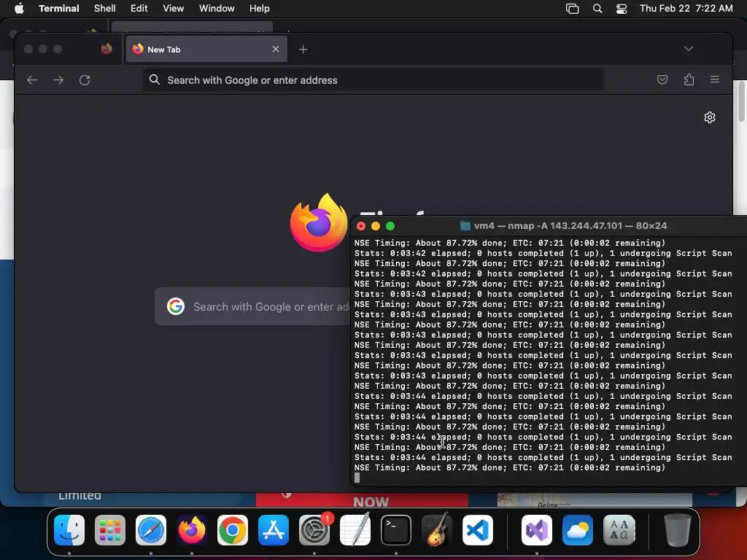Open Visual Studio from the Dock
Viewport: 747px width, 560px height.
pos(537,530)
